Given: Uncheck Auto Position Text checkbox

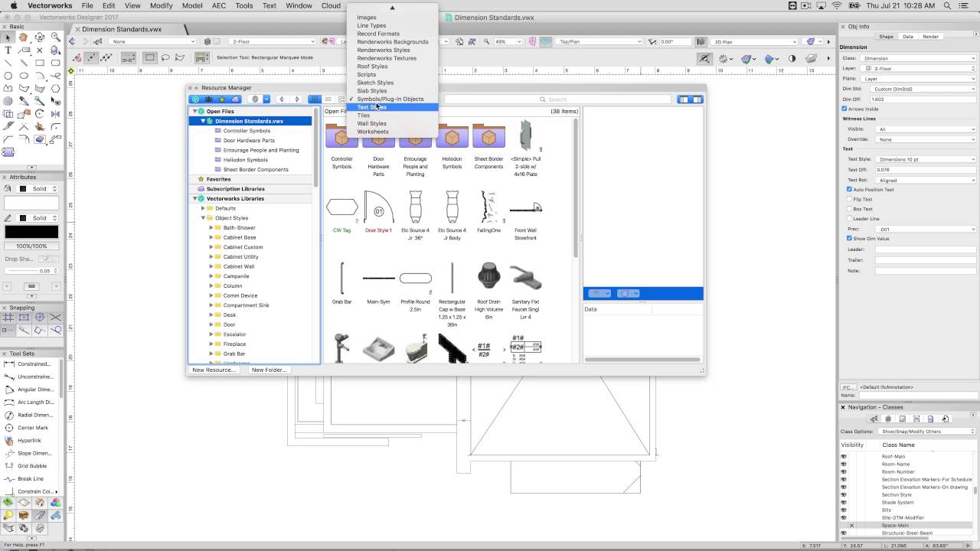Looking at the screenshot, I should pos(849,189).
